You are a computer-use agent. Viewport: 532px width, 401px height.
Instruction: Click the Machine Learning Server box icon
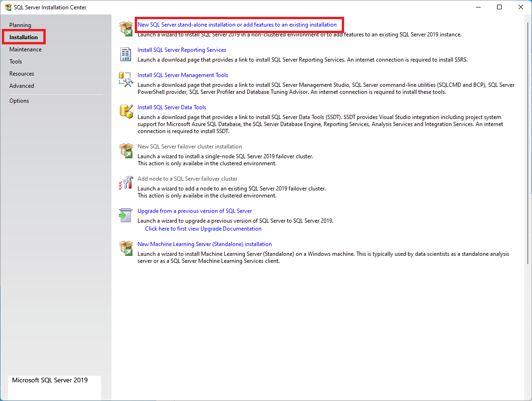click(x=126, y=248)
